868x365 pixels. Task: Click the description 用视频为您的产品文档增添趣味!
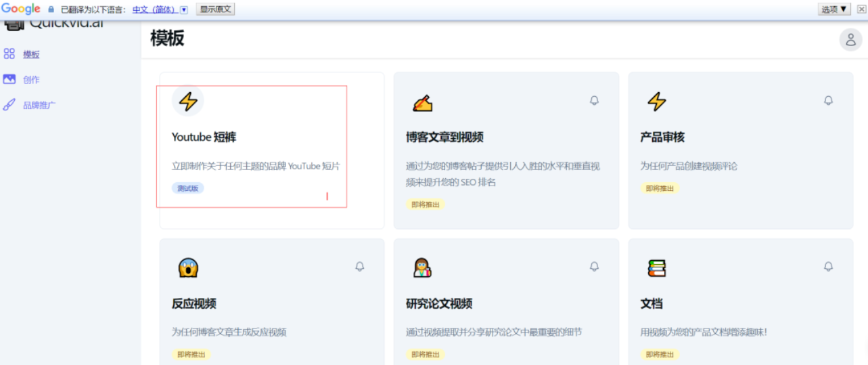click(704, 332)
